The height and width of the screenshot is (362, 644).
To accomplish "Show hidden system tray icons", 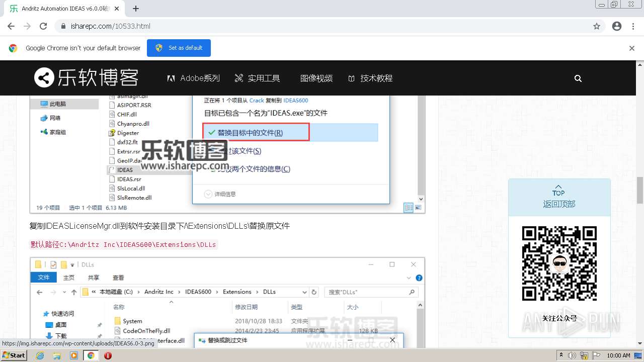I will coord(561,355).
